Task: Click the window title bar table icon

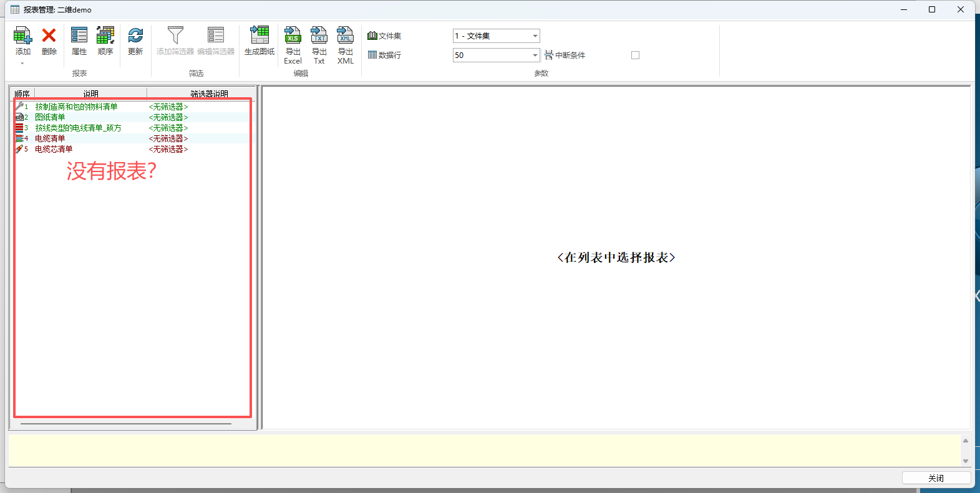Action: click(15, 9)
